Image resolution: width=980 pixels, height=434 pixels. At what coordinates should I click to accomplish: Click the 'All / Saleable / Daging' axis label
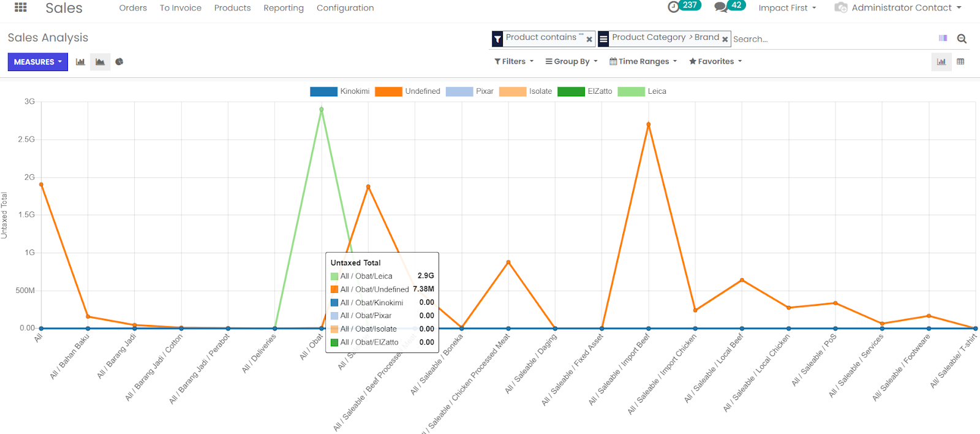531,364
